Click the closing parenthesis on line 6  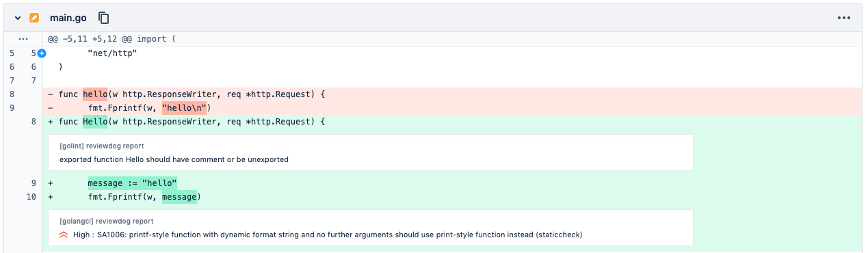click(x=61, y=66)
